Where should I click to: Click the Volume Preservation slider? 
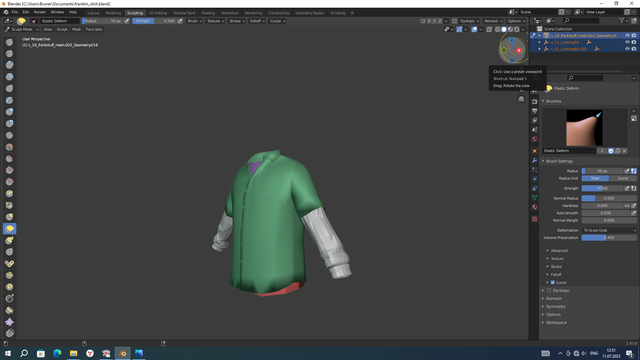pos(609,238)
